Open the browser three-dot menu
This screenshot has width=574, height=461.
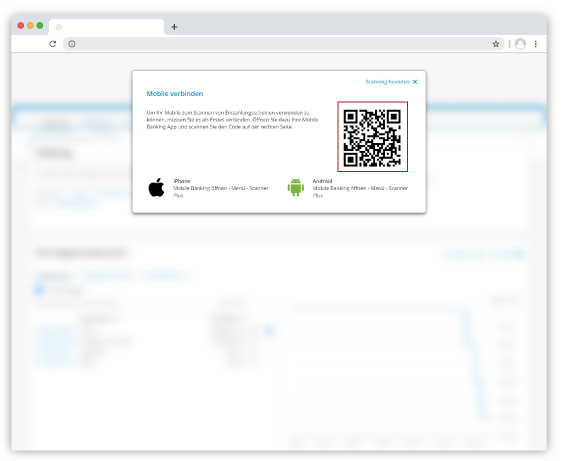pos(536,44)
